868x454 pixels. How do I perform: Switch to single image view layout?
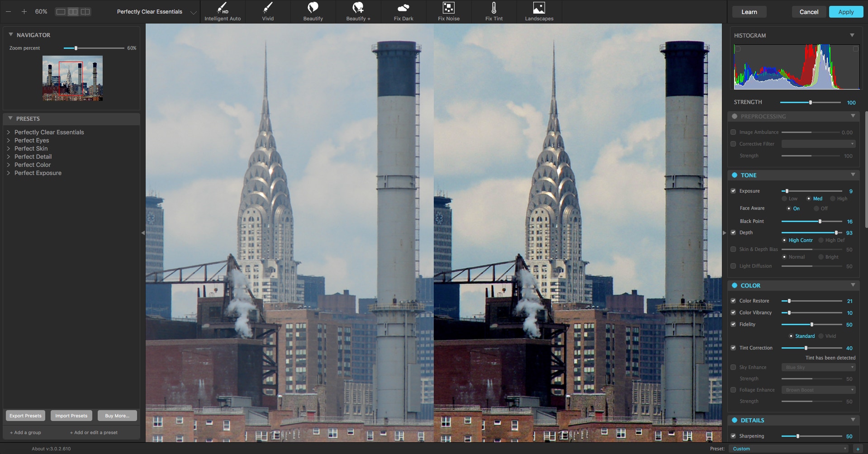point(61,12)
